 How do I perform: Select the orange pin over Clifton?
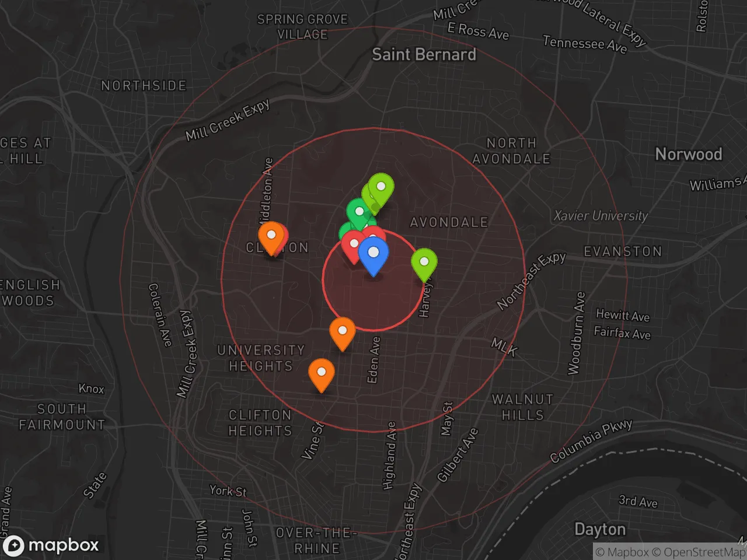pyautogui.click(x=271, y=237)
